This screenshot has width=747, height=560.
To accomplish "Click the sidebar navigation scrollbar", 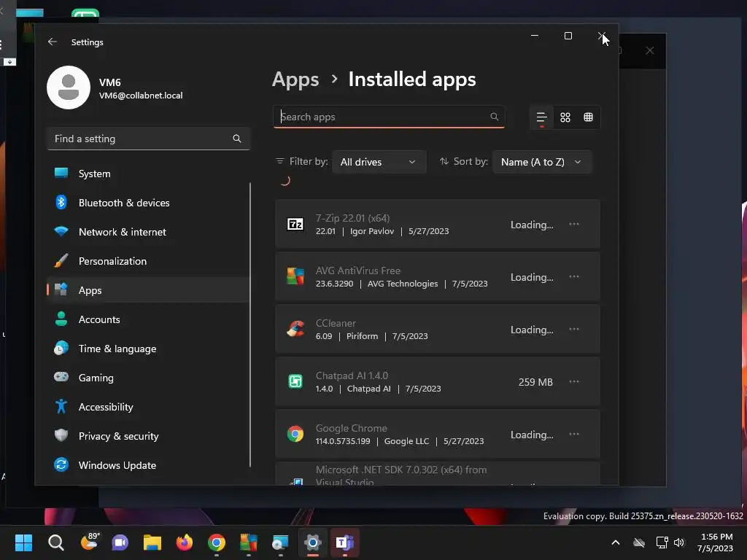I will click(x=250, y=324).
